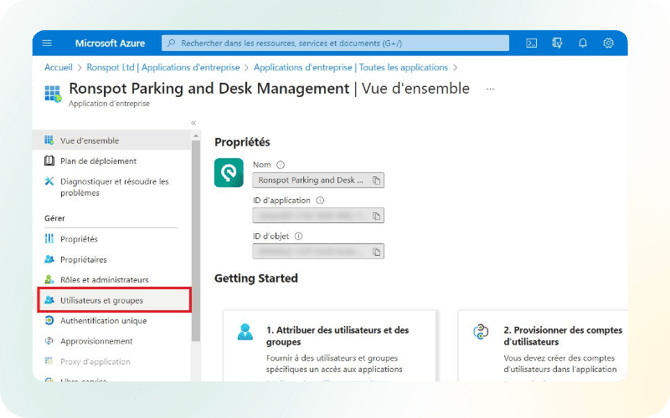Open portal settings gear
Viewport: 670px width, 418px height.
(608, 43)
